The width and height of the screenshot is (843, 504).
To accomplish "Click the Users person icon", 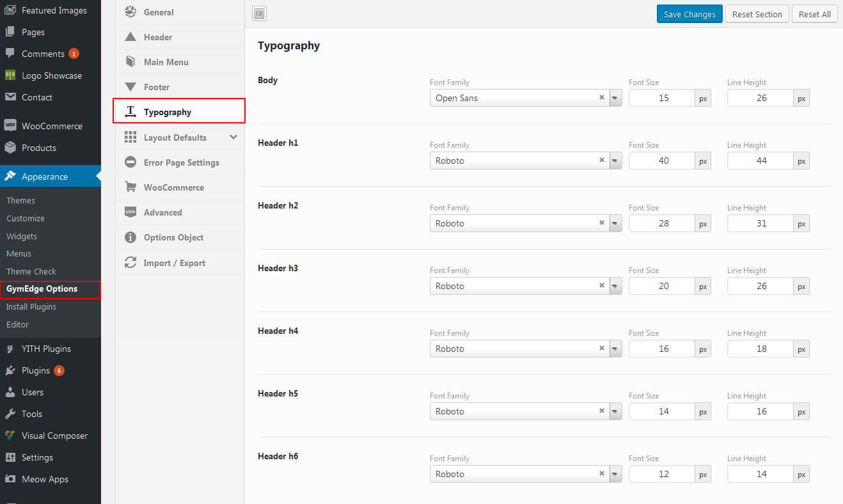I will click(10, 392).
